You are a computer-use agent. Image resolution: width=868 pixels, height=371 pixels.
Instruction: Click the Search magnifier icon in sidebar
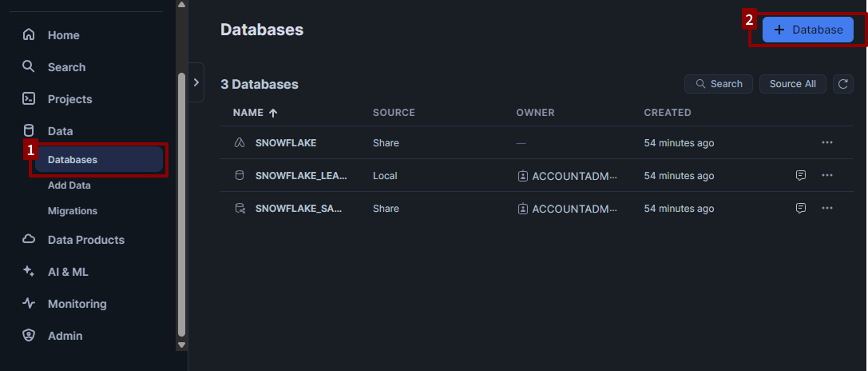28,67
